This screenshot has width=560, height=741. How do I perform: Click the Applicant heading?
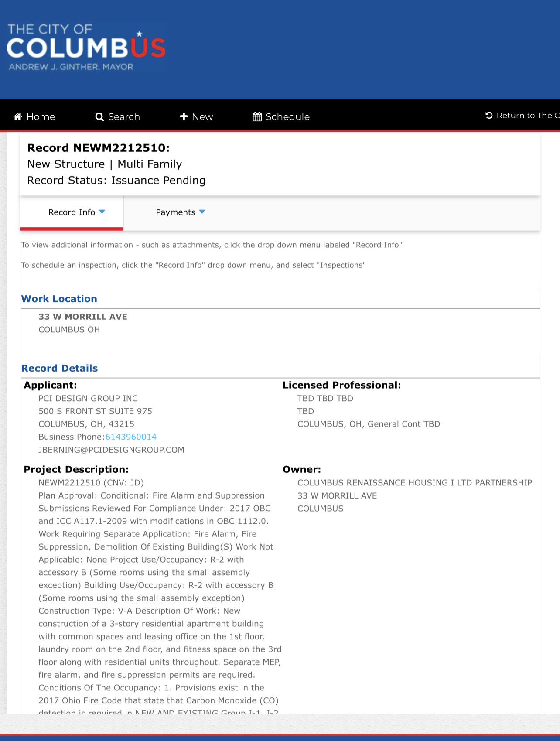tap(50, 385)
